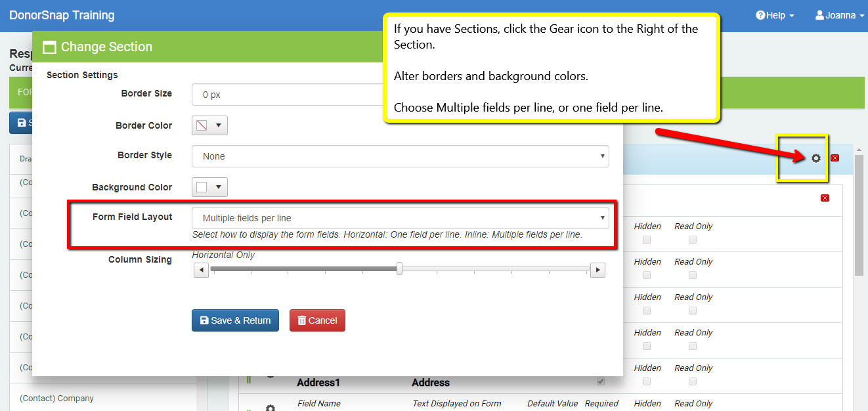Click the window icon in the Change Section header
The image size is (868, 411).
tap(49, 47)
